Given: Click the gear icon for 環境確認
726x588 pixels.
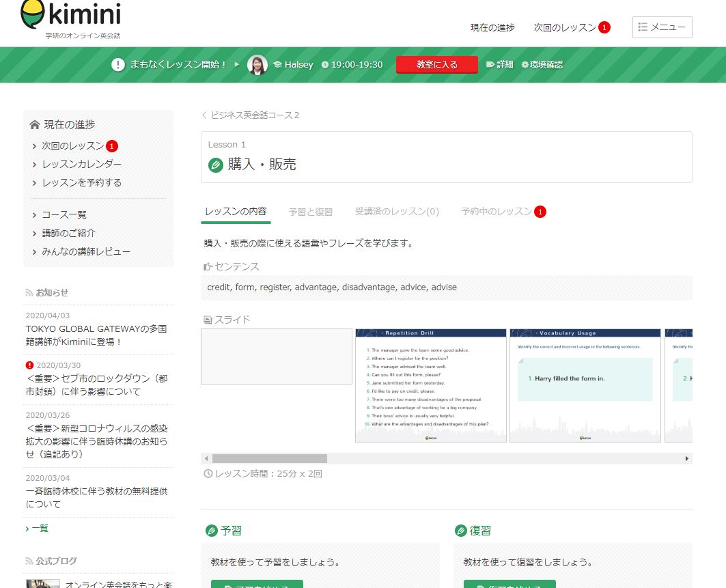Looking at the screenshot, I should tap(525, 65).
